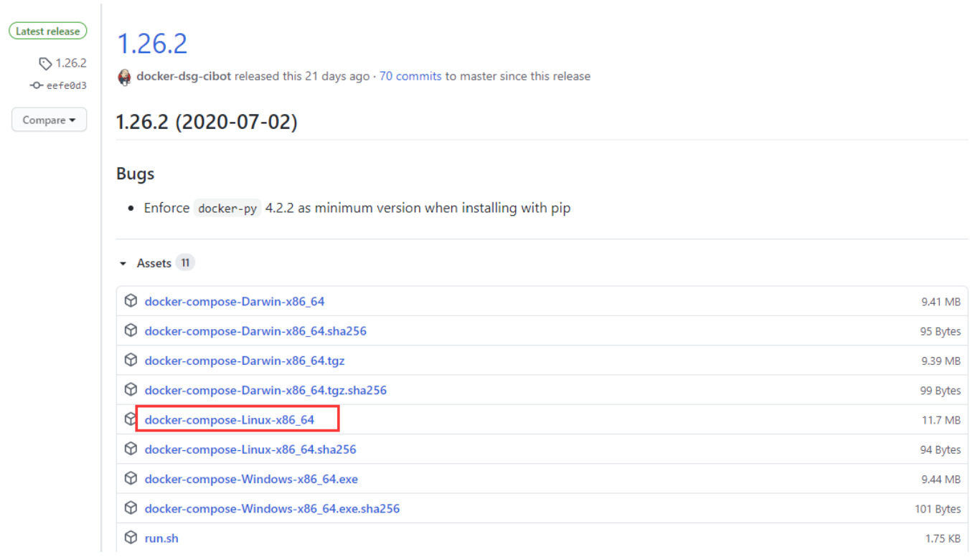Screen dimensions: 980x557
Task: Click the 1.75 KB file size
Action: (x=943, y=538)
